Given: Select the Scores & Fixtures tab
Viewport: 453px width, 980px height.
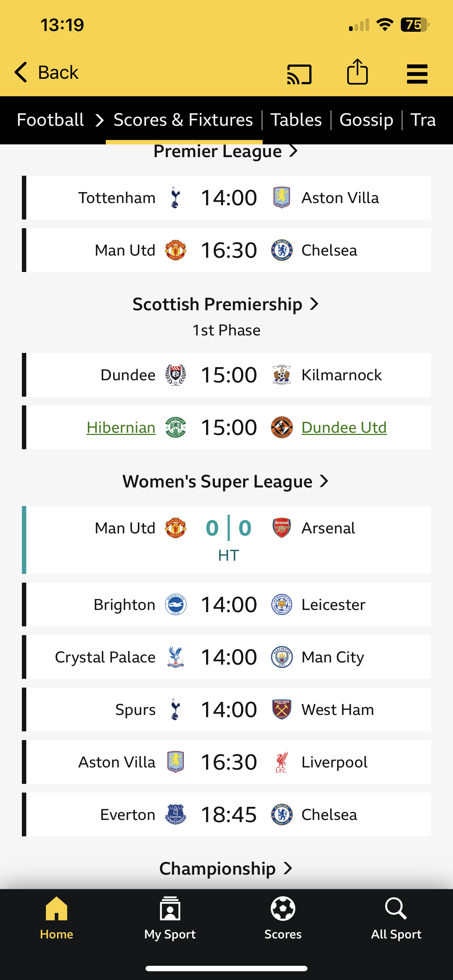Looking at the screenshot, I should 183,120.
